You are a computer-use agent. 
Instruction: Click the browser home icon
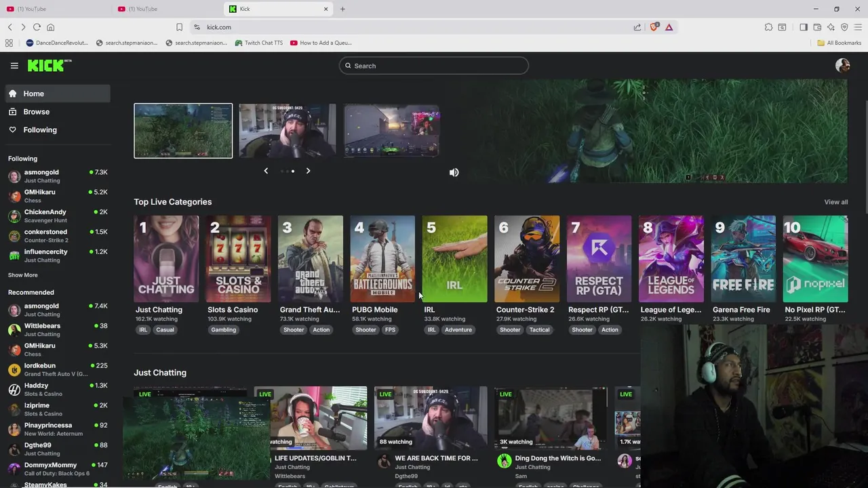tap(50, 27)
